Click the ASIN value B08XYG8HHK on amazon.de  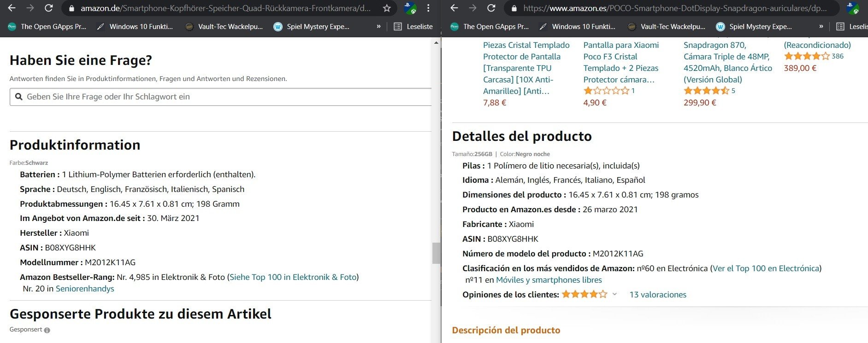(71, 248)
